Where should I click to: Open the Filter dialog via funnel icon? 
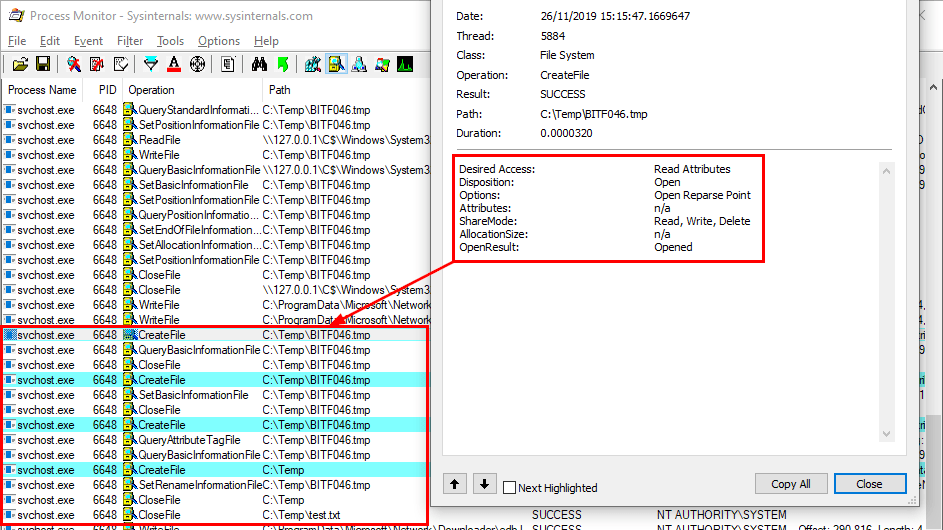click(x=151, y=64)
